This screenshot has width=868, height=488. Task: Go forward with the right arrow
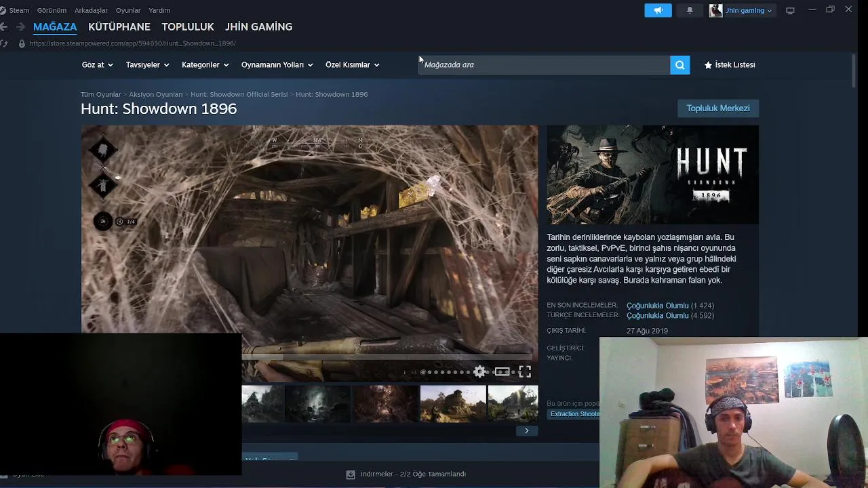coord(20,26)
